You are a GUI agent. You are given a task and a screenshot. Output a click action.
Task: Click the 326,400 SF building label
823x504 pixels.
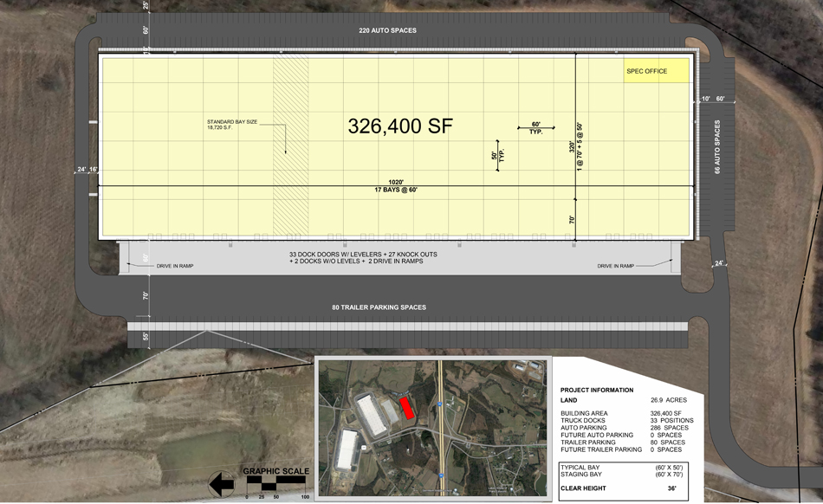pyautogui.click(x=399, y=126)
